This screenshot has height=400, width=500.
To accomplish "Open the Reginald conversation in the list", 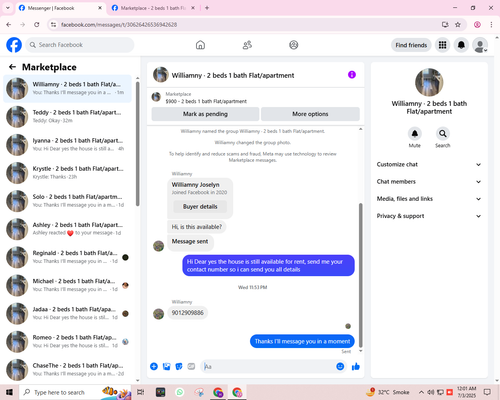I will [x=68, y=257].
